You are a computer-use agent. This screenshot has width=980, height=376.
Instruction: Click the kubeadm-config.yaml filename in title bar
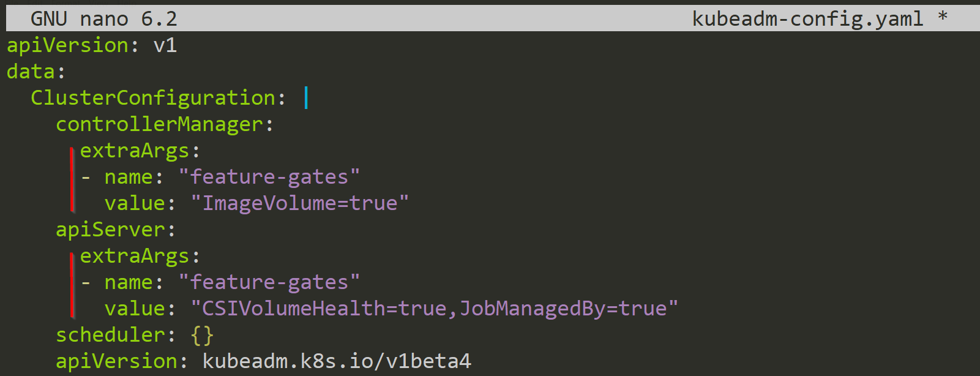tap(807, 18)
